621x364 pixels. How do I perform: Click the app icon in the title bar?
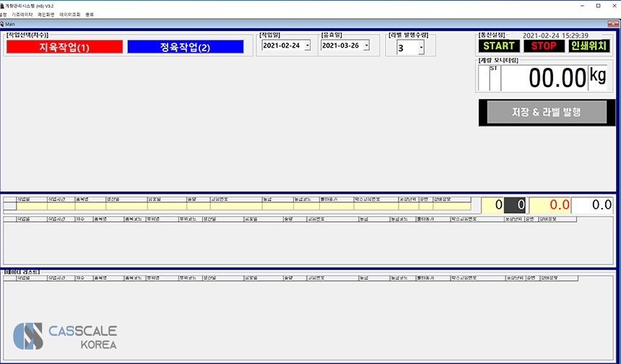(x=2, y=5)
